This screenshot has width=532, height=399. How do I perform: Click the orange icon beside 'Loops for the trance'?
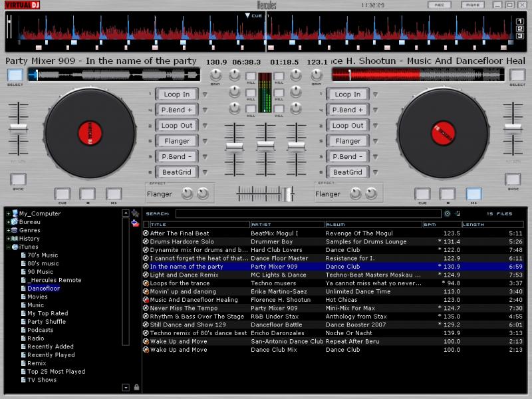pyautogui.click(x=146, y=283)
